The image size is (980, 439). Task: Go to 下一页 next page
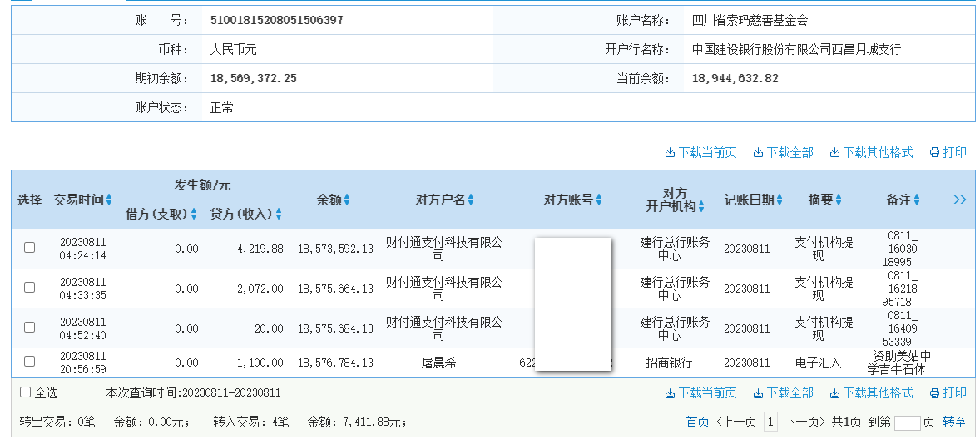[805, 422]
